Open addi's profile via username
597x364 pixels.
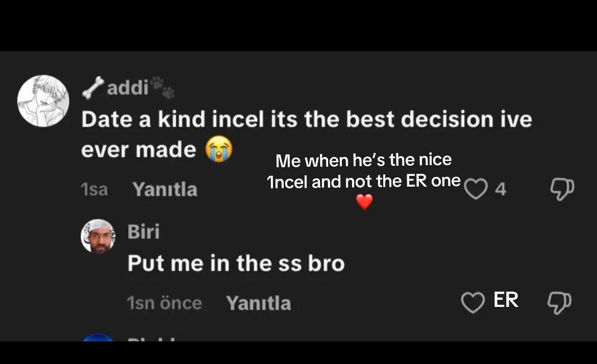pyautogui.click(x=128, y=88)
